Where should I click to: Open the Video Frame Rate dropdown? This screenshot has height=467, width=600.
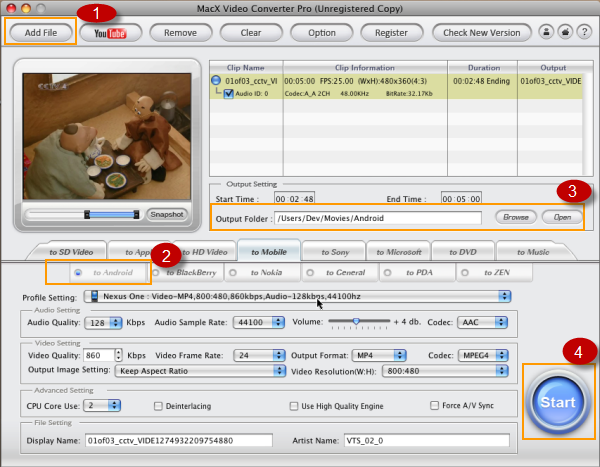click(x=259, y=355)
